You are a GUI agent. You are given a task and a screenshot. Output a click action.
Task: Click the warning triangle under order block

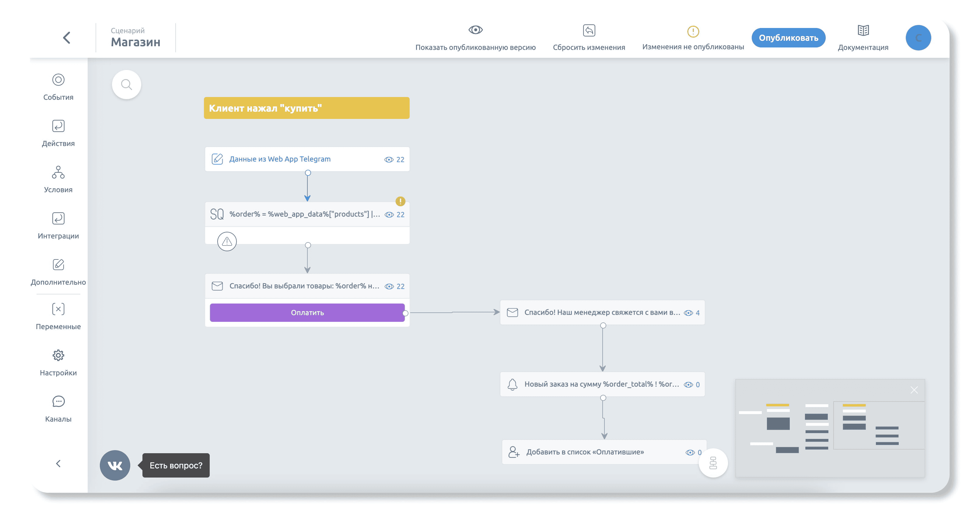[227, 242]
